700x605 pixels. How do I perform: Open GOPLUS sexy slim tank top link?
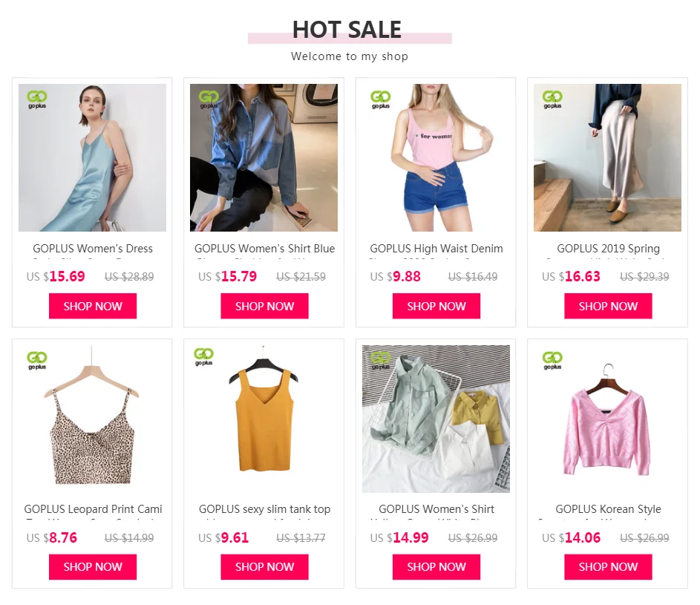click(x=264, y=509)
